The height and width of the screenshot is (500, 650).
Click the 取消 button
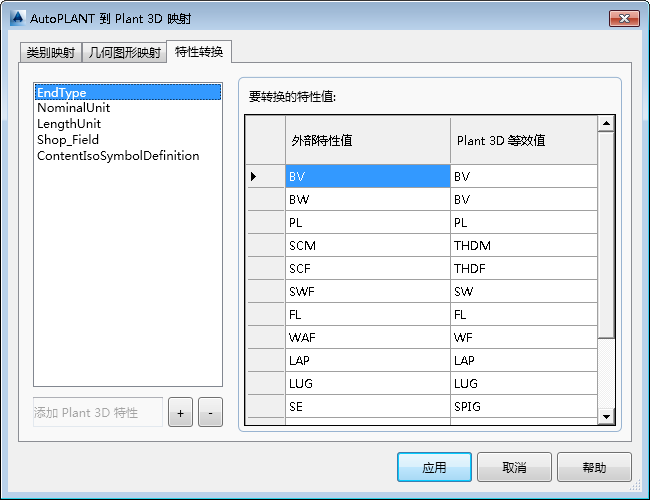pyautogui.click(x=514, y=467)
